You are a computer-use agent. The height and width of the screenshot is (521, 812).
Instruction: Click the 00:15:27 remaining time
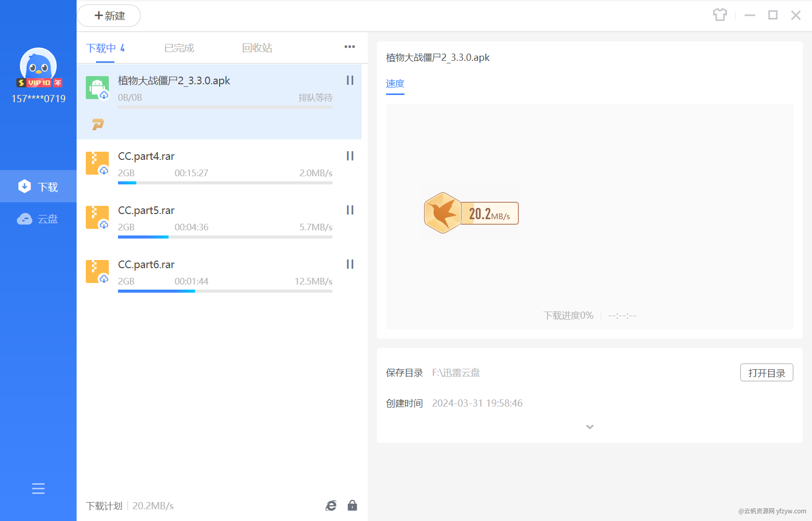click(x=192, y=173)
